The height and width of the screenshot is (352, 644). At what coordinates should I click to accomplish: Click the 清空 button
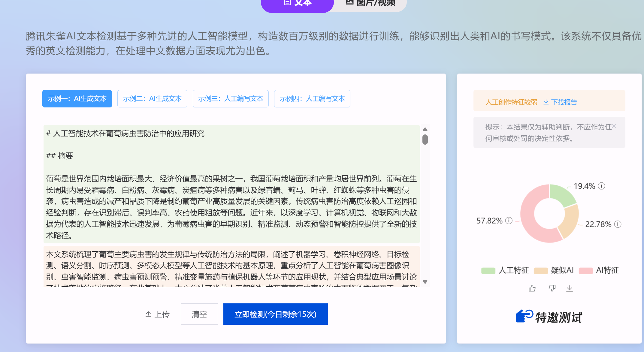199,314
